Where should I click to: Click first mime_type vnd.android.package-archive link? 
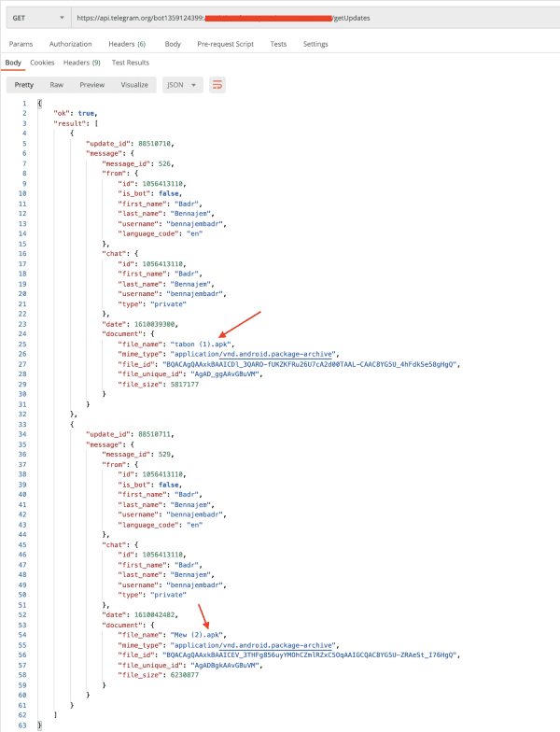276,354
